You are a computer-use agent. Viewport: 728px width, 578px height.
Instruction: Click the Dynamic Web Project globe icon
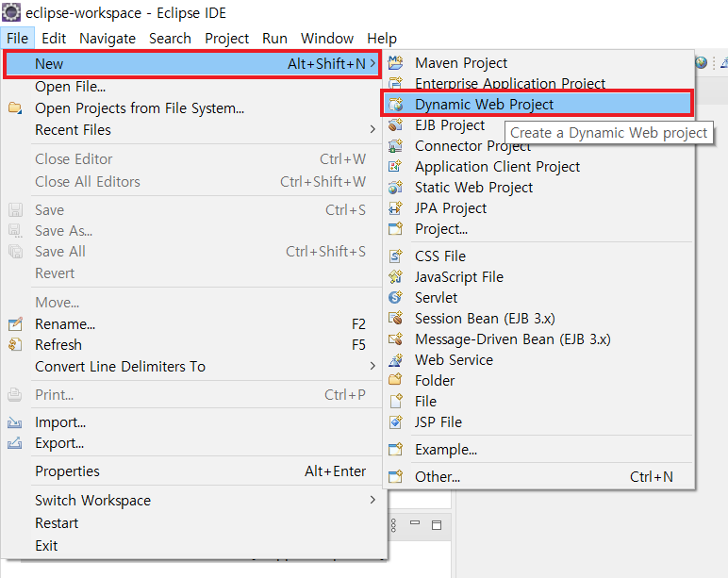point(395,105)
